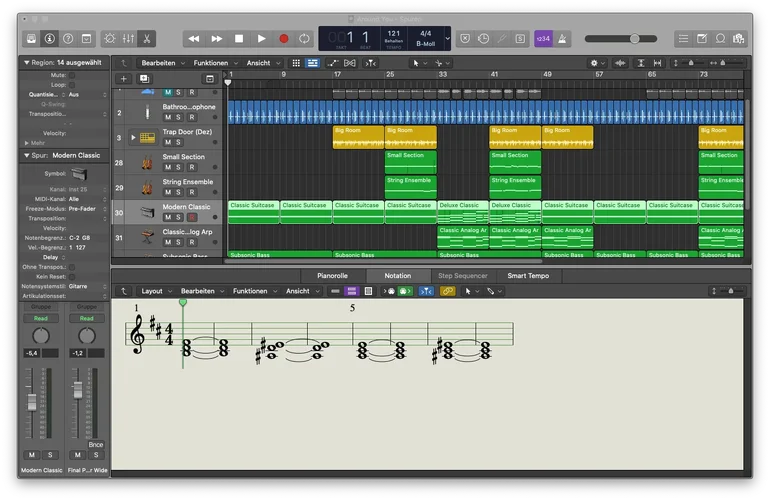Collapse the Spur: Modern Classic inspector section
770x500 pixels.
click(27, 156)
